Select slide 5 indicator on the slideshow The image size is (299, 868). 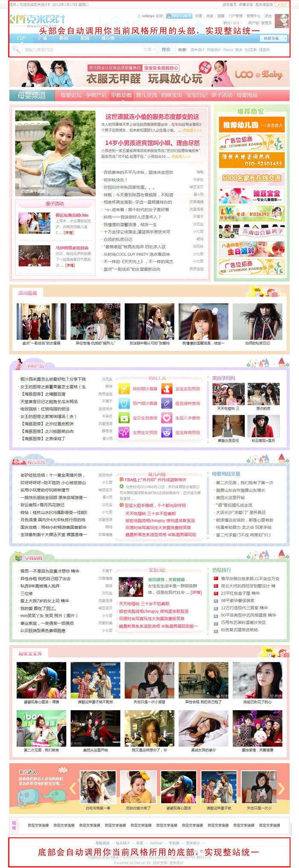(x=43, y=115)
